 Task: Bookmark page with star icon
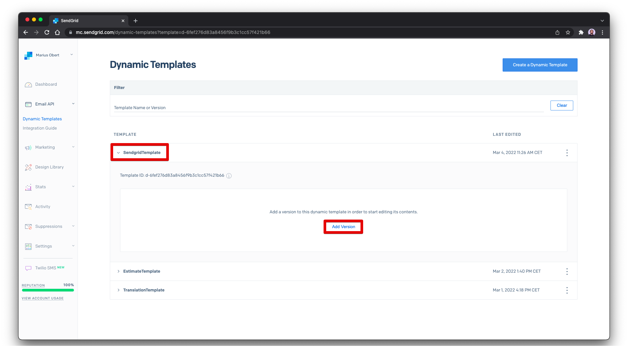click(568, 32)
